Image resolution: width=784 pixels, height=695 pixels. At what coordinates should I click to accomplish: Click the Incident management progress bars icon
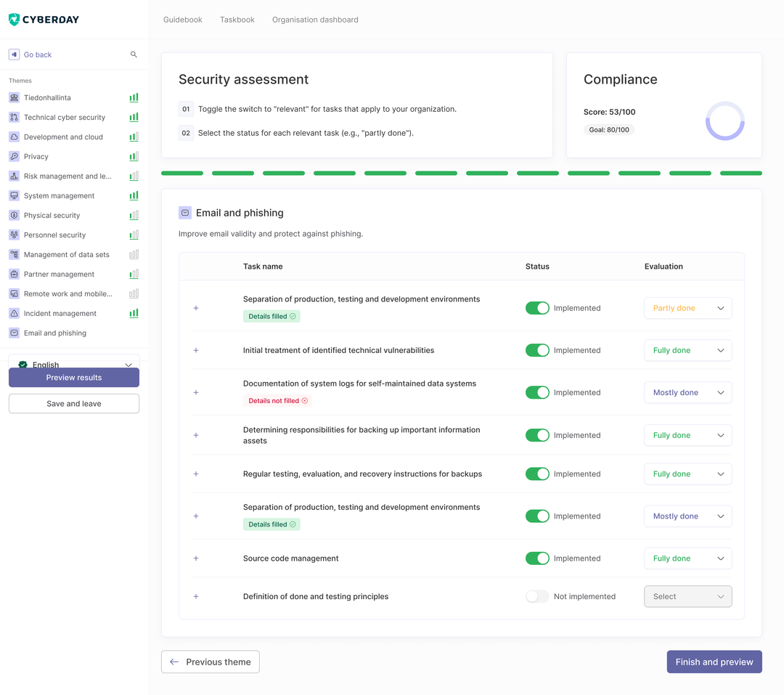coord(133,313)
